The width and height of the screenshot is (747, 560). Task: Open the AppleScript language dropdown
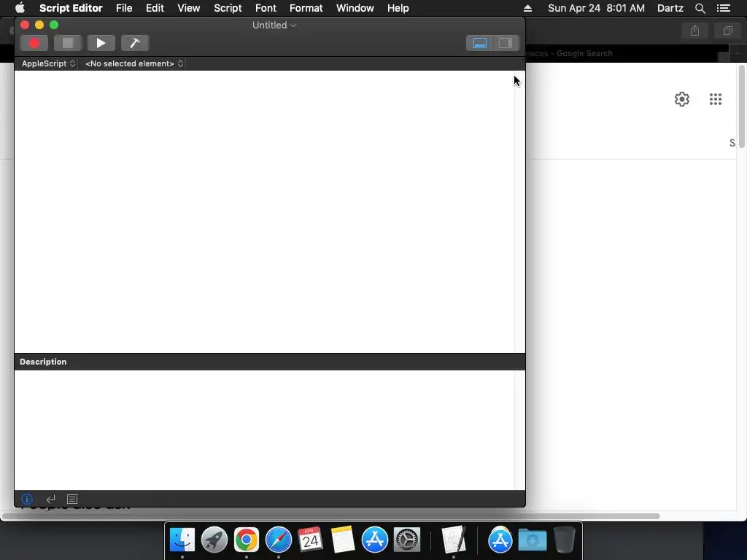[x=48, y=63]
